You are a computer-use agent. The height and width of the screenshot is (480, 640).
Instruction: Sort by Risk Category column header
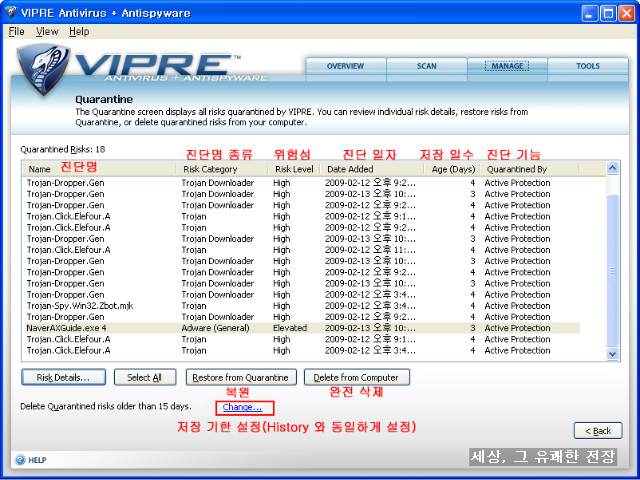tap(222, 169)
